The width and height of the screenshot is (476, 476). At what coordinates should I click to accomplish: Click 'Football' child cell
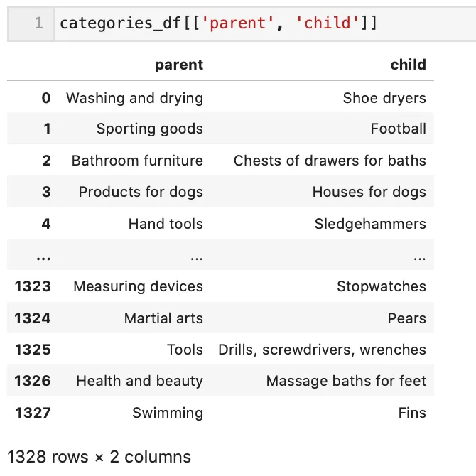pyautogui.click(x=398, y=129)
